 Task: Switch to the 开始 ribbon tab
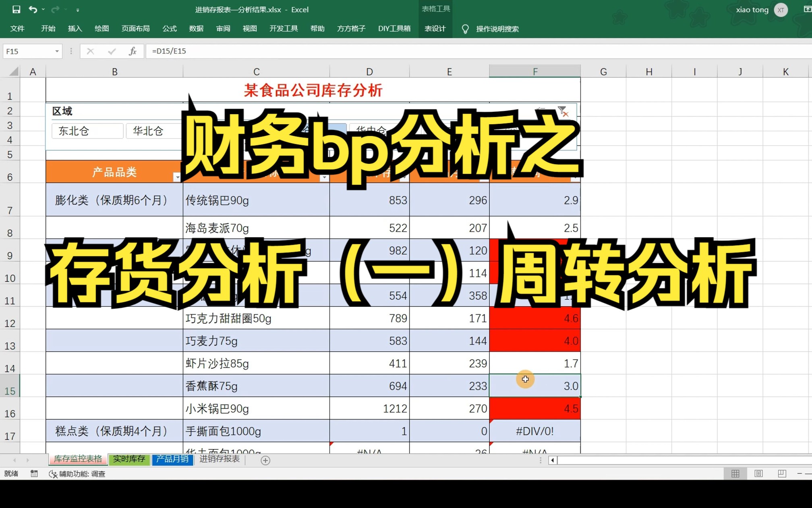pyautogui.click(x=48, y=29)
